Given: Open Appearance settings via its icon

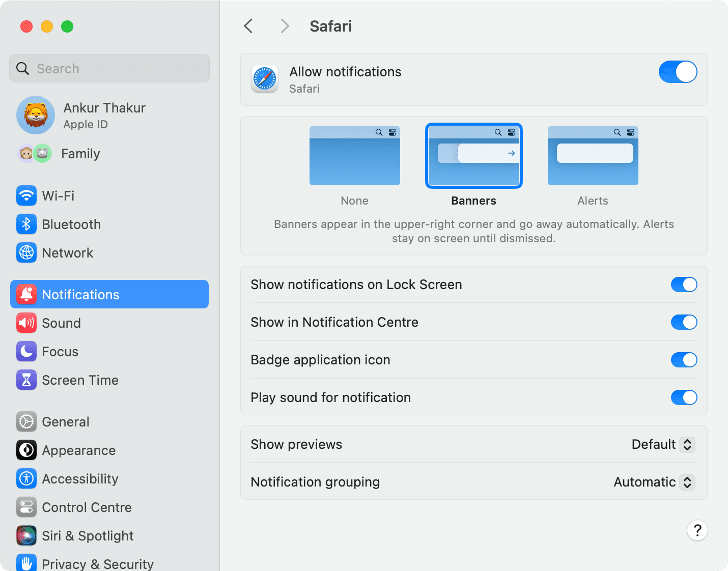Looking at the screenshot, I should coord(26,450).
